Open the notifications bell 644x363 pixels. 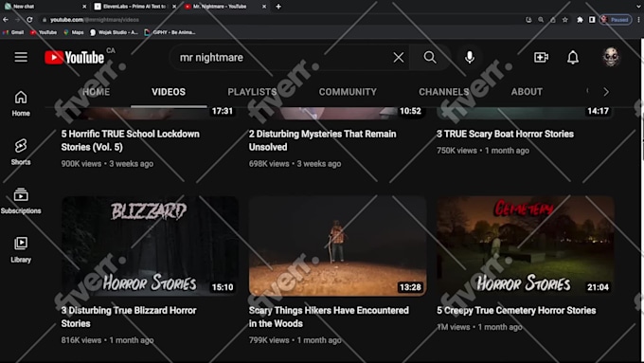click(x=573, y=58)
